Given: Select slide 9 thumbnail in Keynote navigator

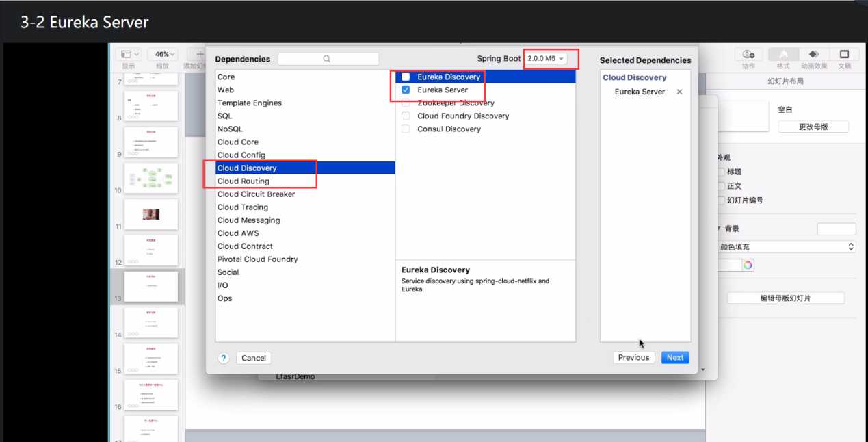Looking at the screenshot, I should coord(150,142).
